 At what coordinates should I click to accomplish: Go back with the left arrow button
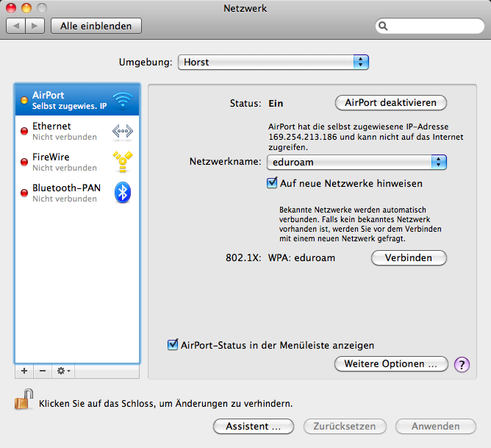[x=16, y=26]
